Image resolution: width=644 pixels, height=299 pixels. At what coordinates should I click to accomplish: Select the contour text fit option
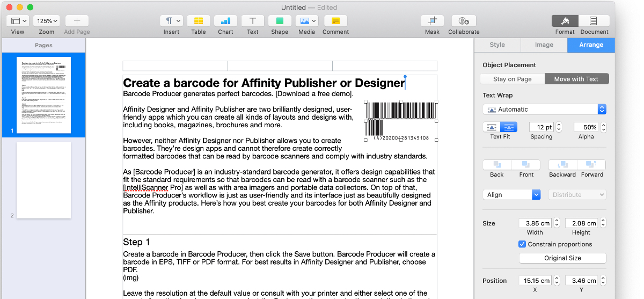(509, 127)
